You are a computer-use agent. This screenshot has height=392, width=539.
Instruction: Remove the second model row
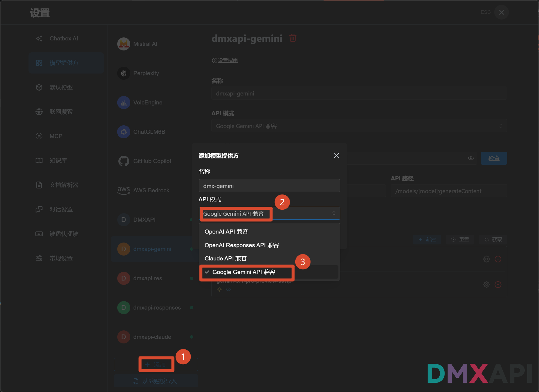pyautogui.click(x=498, y=285)
